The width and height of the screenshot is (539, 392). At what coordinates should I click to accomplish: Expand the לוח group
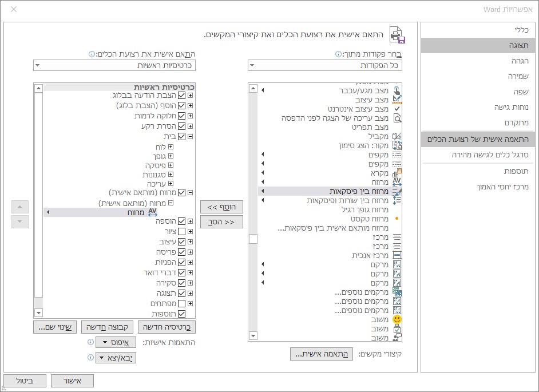(x=171, y=147)
